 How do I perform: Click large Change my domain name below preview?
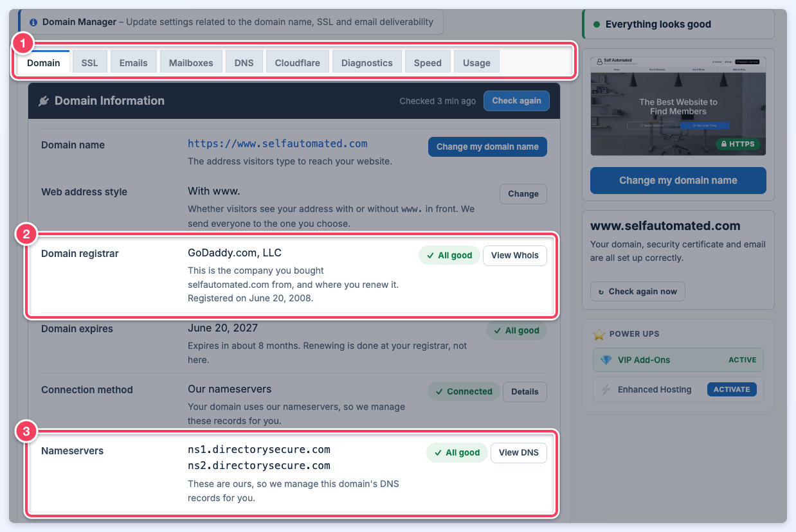678,181
